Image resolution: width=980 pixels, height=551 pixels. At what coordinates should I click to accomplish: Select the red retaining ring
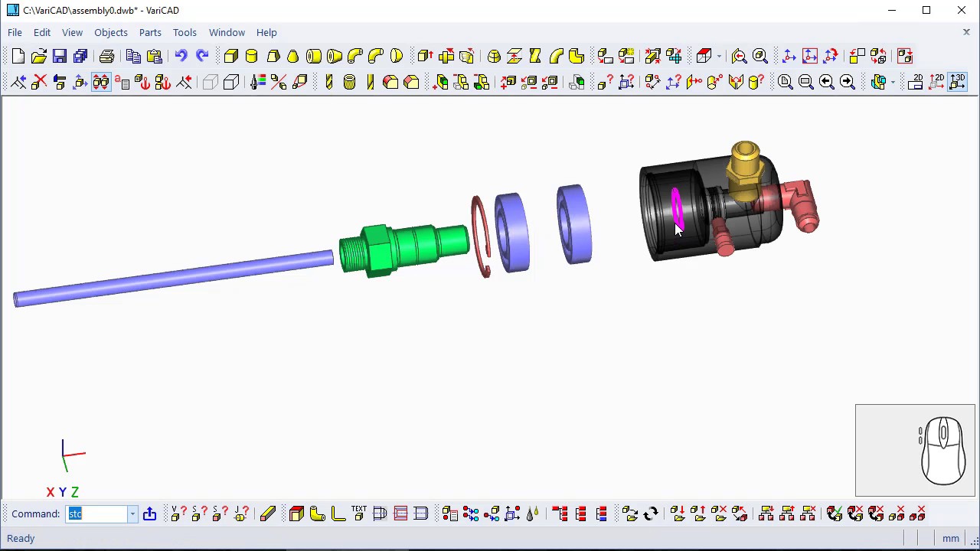click(481, 236)
